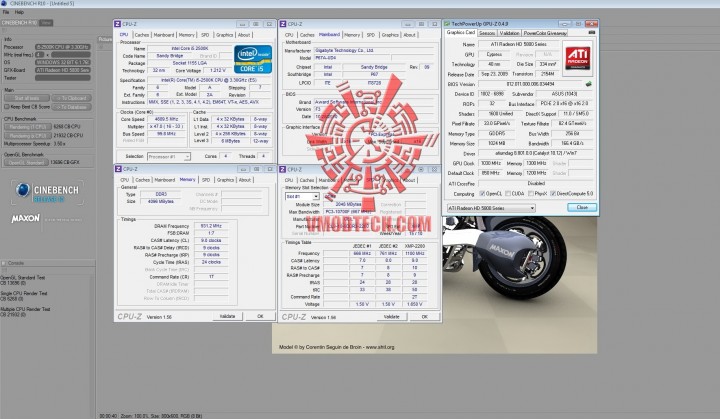The width and height of the screenshot is (720, 419).
Task: Select CPU tab in the CPU-Z SPD window
Action: pos(289,180)
